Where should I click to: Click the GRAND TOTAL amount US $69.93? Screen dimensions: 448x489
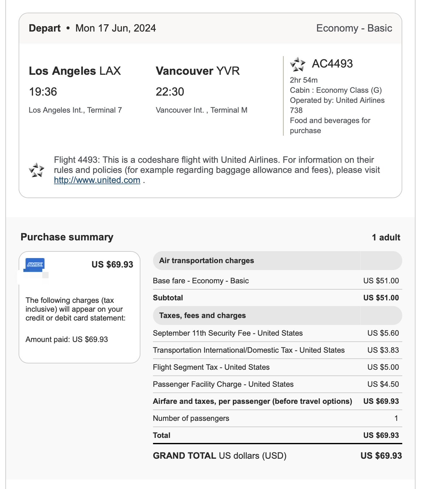(381, 456)
